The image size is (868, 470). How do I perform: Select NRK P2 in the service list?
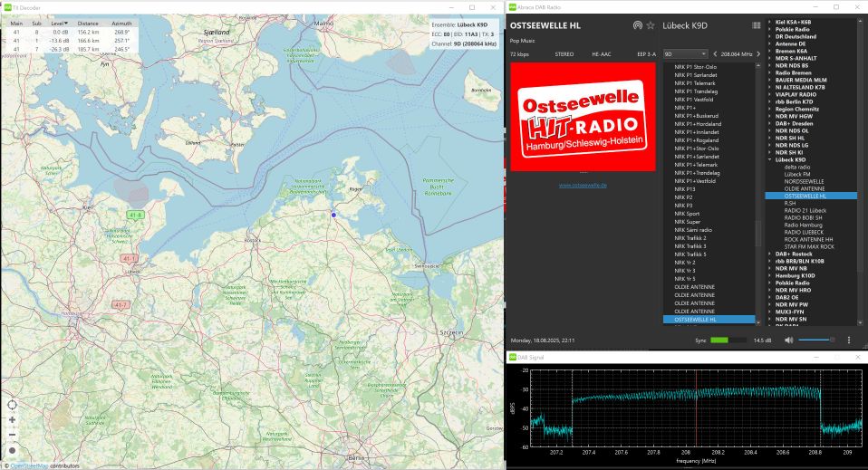(683, 197)
